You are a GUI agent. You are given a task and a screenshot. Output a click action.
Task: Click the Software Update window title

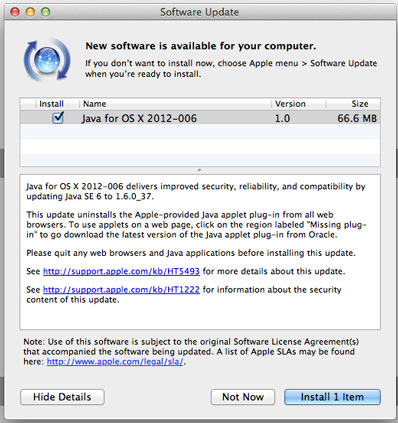tap(199, 12)
